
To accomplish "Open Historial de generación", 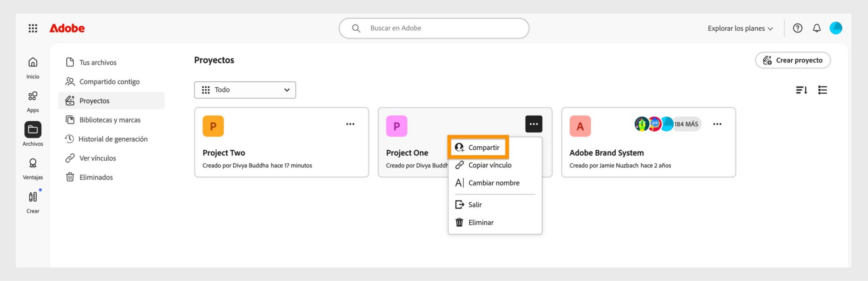I will tap(111, 139).
